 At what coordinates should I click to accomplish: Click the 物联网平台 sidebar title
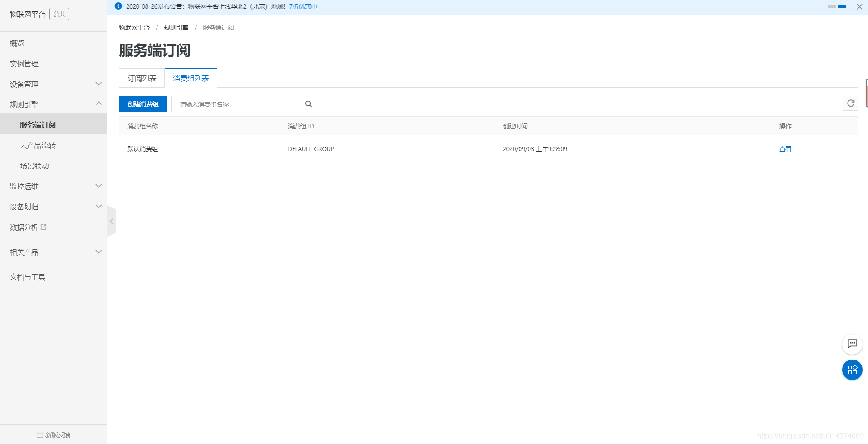tap(28, 14)
